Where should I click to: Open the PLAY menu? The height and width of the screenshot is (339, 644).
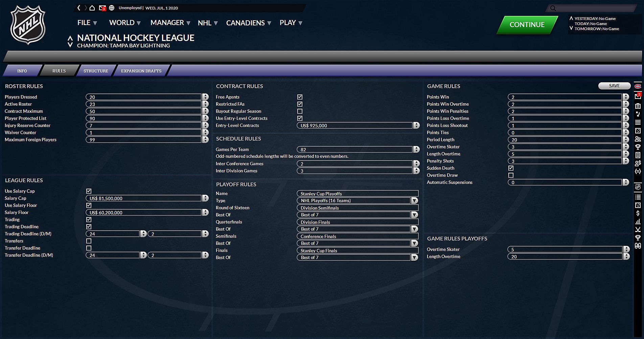coord(291,23)
